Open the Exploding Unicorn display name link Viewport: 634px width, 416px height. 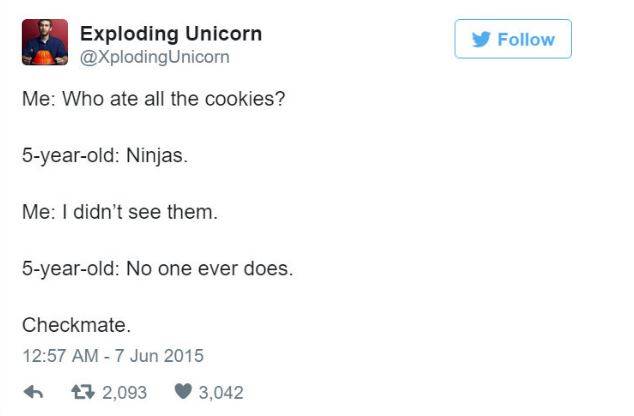[171, 34]
